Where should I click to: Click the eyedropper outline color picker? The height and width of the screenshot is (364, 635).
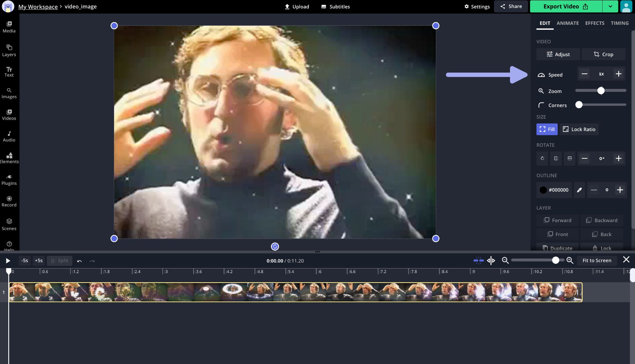click(579, 190)
